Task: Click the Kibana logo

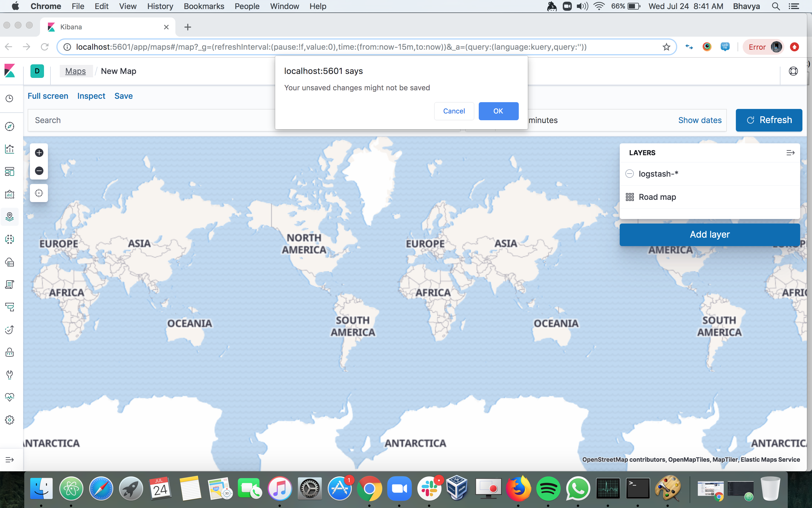Action: [x=10, y=71]
